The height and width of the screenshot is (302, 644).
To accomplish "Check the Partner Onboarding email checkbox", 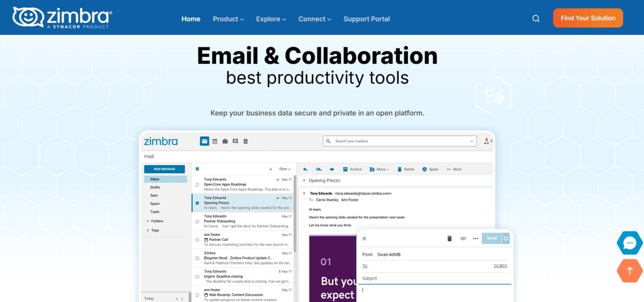I will [x=197, y=221].
